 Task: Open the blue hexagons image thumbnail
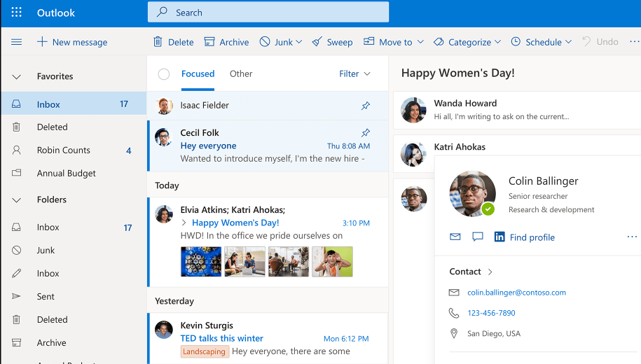pos(201,262)
